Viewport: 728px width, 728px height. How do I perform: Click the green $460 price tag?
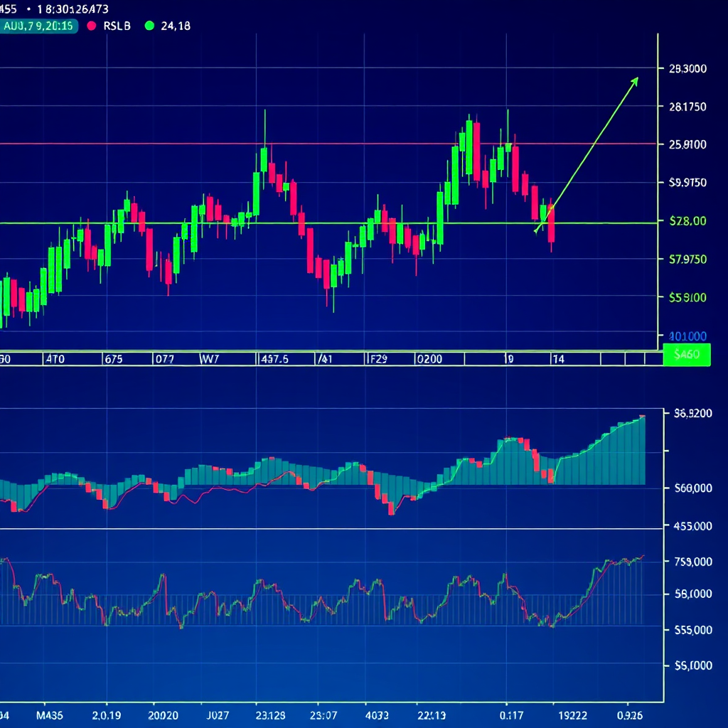tap(686, 355)
